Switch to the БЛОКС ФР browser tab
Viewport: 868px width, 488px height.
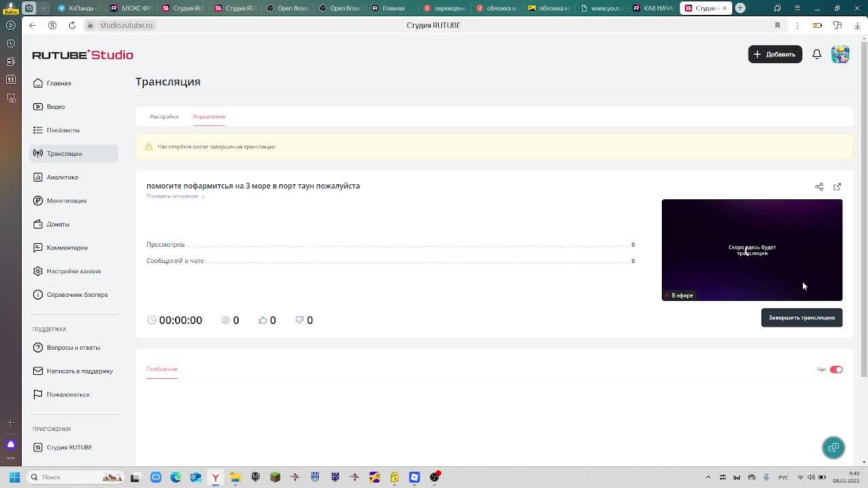[131, 8]
